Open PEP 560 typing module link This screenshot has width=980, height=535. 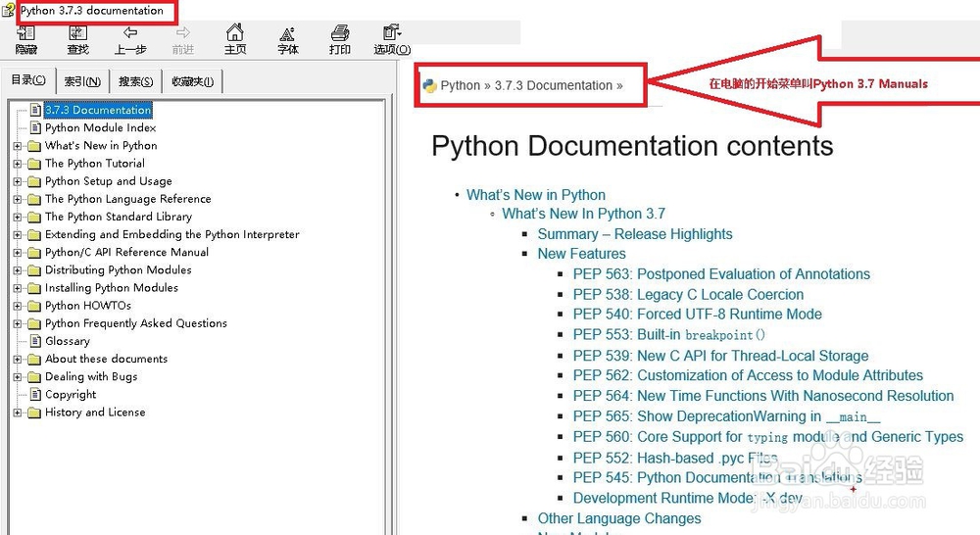pyautogui.click(x=768, y=437)
